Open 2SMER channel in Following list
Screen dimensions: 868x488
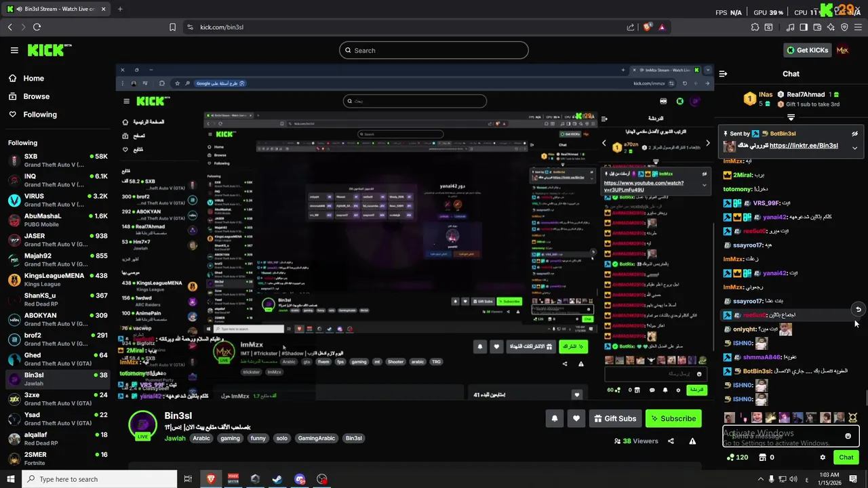pos(58,459)
